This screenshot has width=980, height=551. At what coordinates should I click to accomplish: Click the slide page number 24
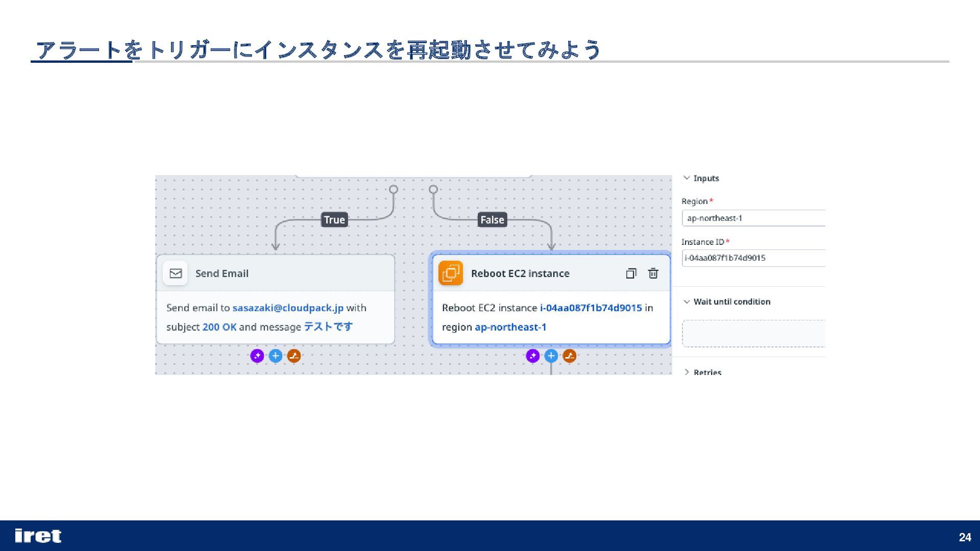point(965,537)
